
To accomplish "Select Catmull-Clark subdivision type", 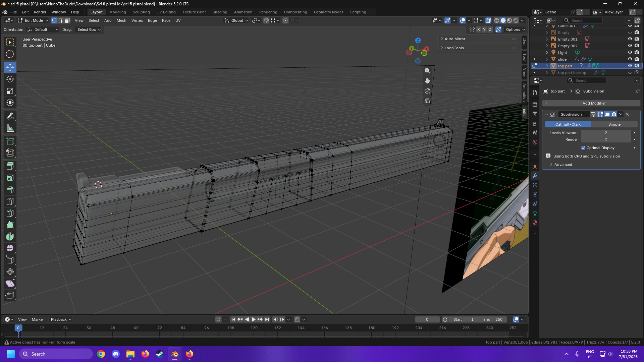I will click(568, 124).
